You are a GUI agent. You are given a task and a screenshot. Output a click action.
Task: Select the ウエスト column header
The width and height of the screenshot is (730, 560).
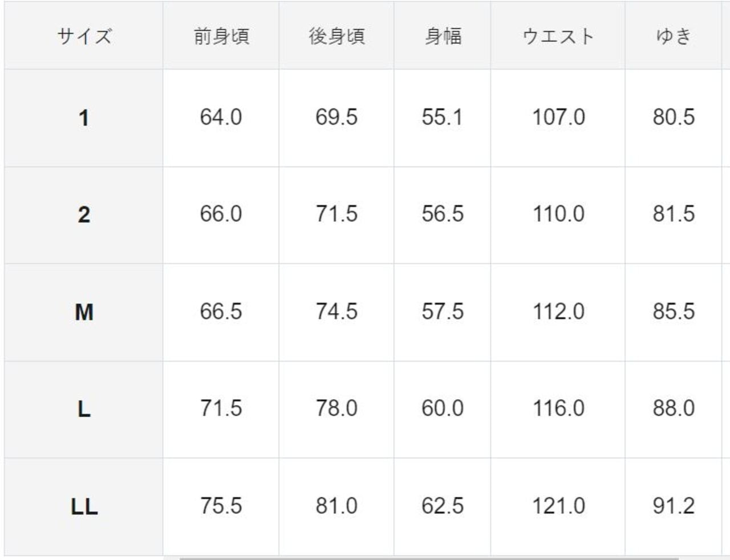coord(558,36)
